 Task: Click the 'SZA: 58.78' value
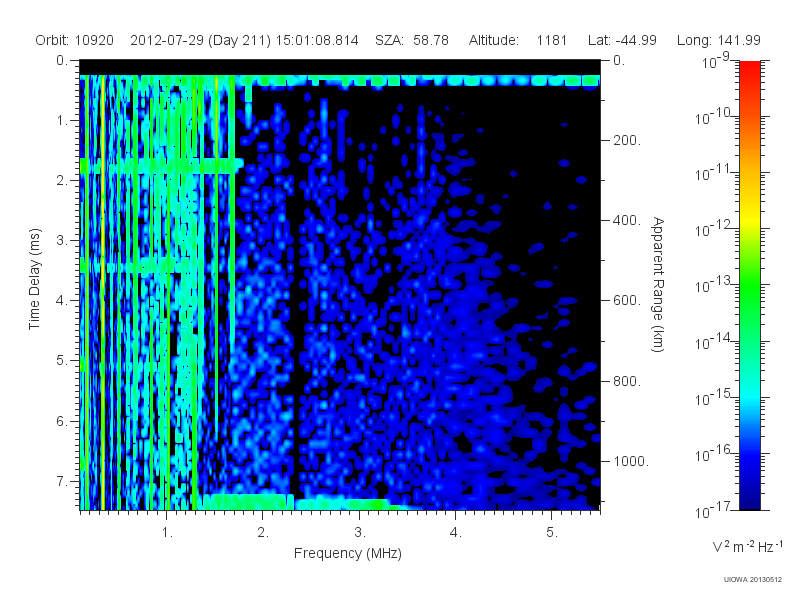pos(412,40)
